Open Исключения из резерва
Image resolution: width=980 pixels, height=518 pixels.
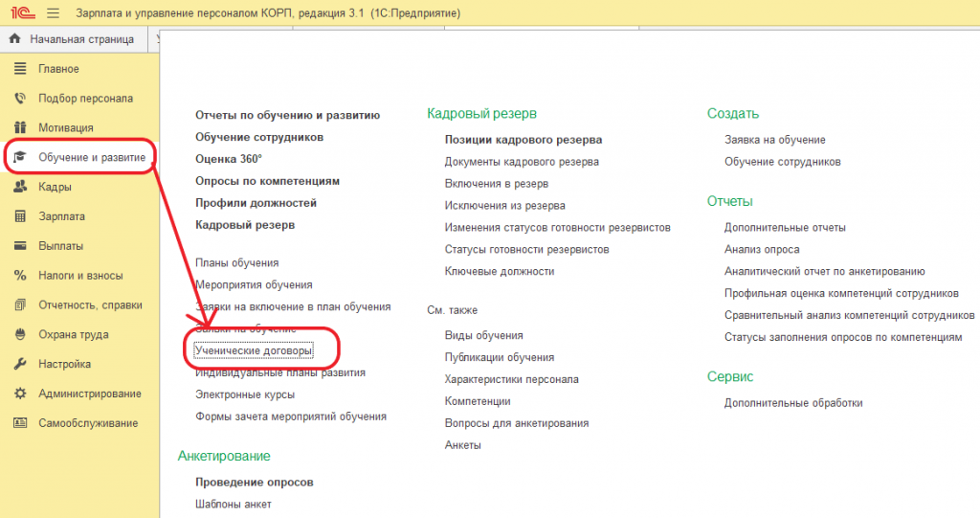tap(505, 206)
